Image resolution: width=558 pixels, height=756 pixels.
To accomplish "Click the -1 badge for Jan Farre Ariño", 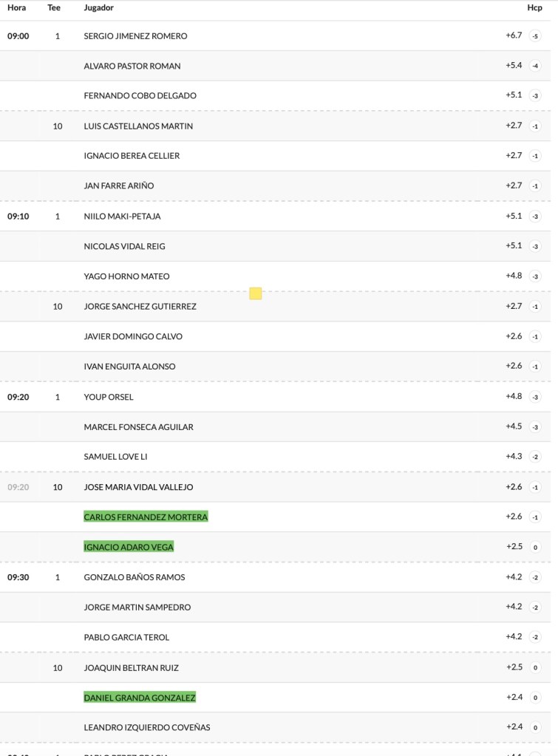I will point(535,186).
